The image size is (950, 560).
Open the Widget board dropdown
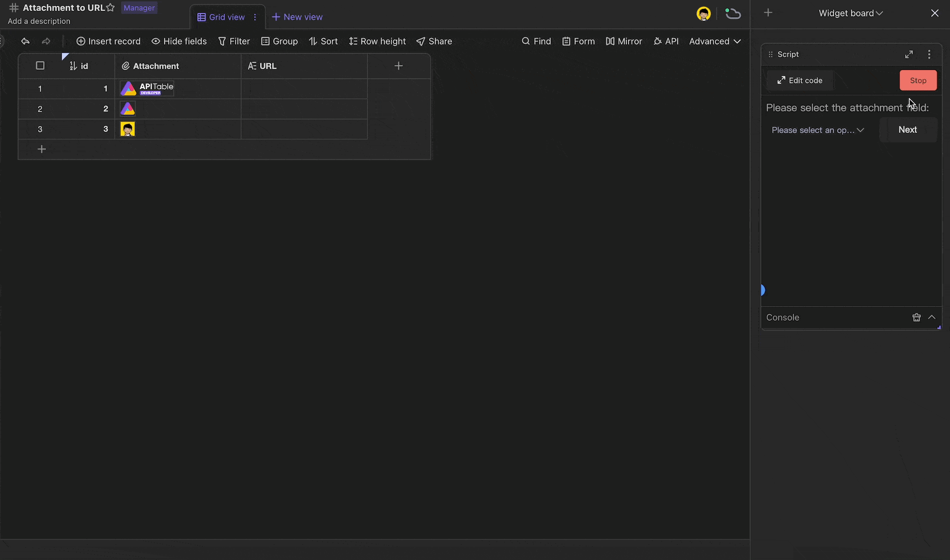pos(851,13)
